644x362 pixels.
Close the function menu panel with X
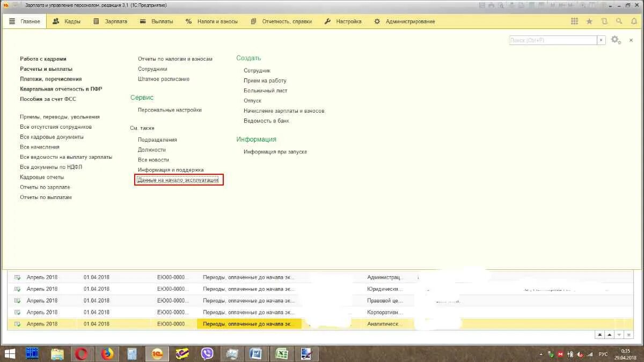click(x=630, y=40)
